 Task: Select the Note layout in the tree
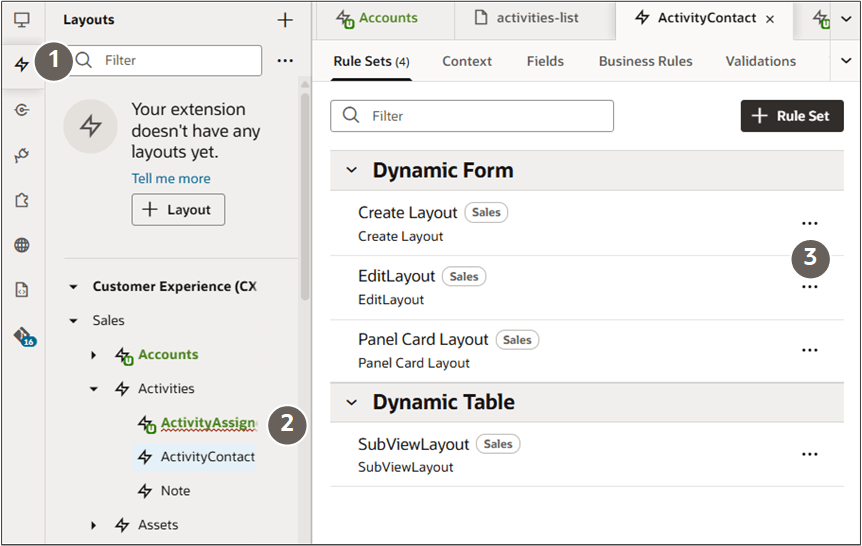coord(175,491)
